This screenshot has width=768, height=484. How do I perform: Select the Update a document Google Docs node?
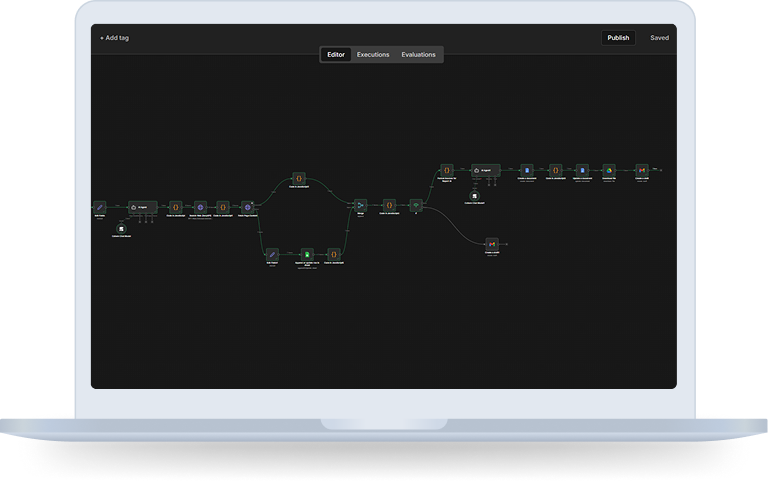click(581, 170)
